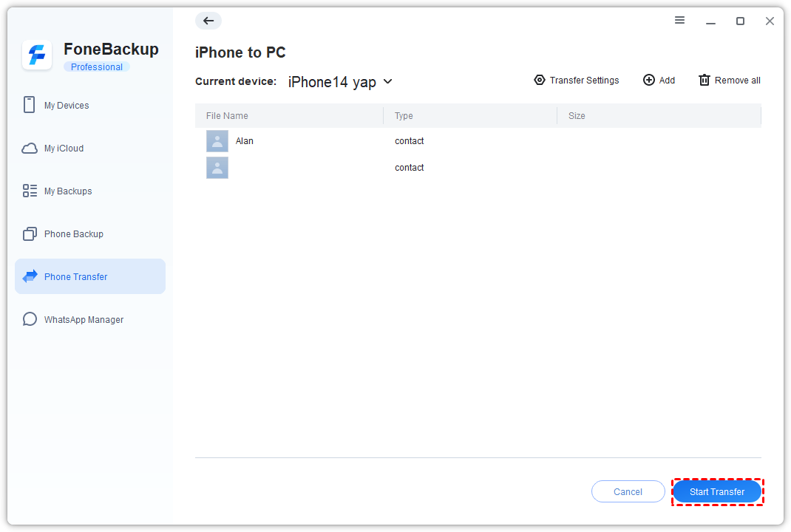Screen dimensions: 791x532
Task: Open WhatsApp Manager
Action: coord(89,320)
